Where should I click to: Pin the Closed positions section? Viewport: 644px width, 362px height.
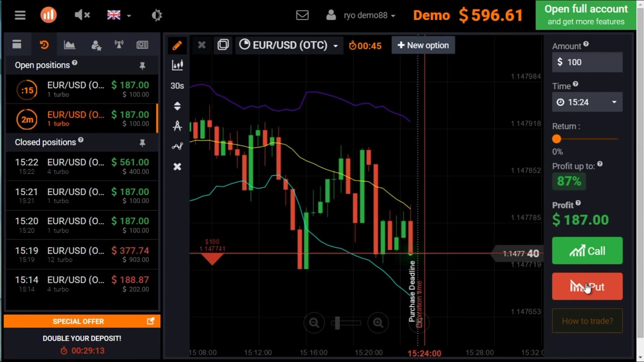coord(142,143)
